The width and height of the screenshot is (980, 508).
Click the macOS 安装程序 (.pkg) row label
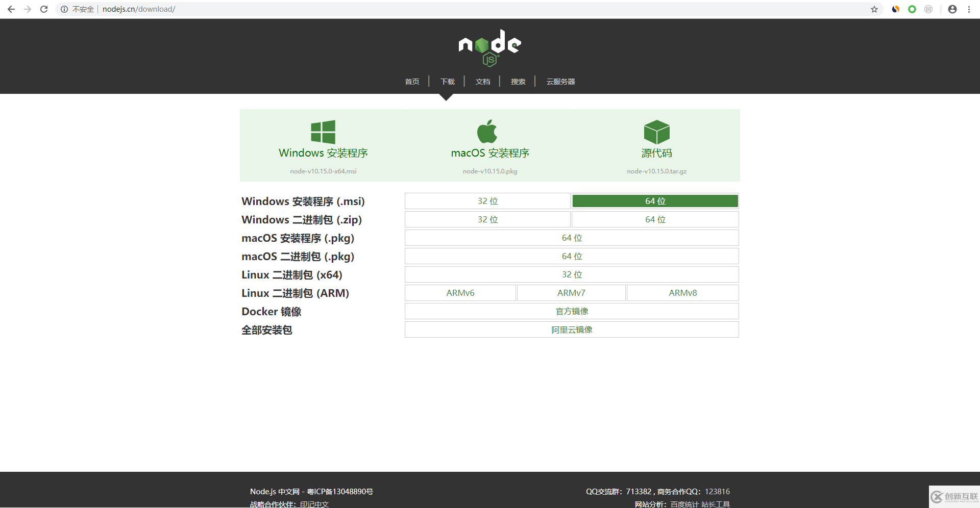point(298,238)
